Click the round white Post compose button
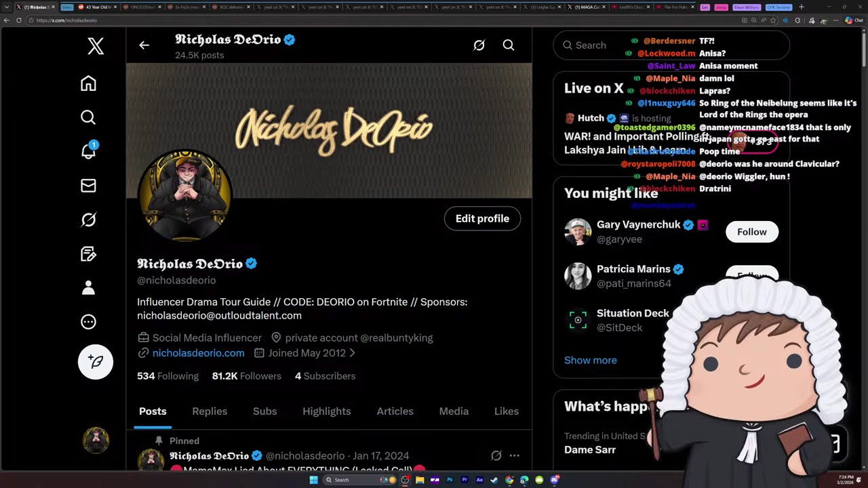The height and width of the screenshot is (488, 868). tap(96, 361)
